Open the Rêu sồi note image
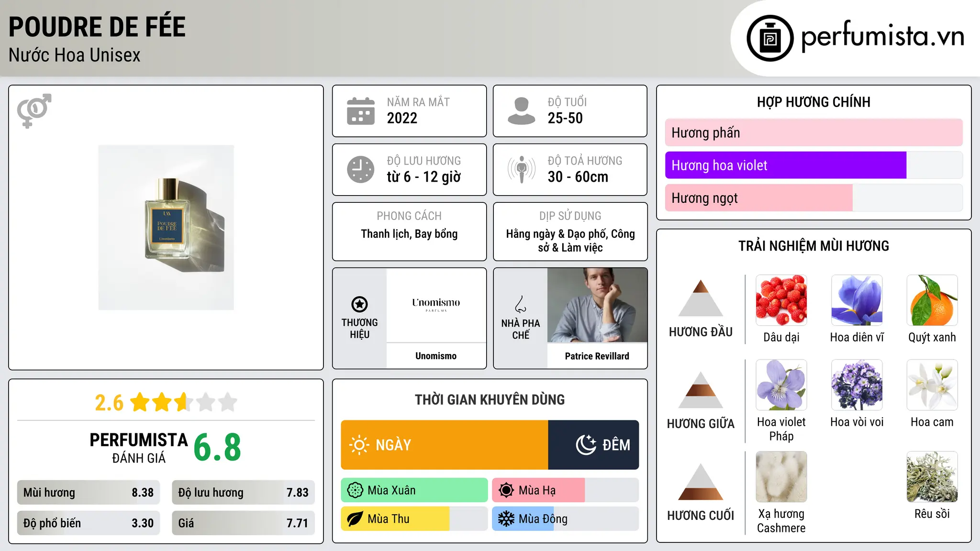Image resolution: width=980 pixels, height=551 pixels. pos(932,477)
